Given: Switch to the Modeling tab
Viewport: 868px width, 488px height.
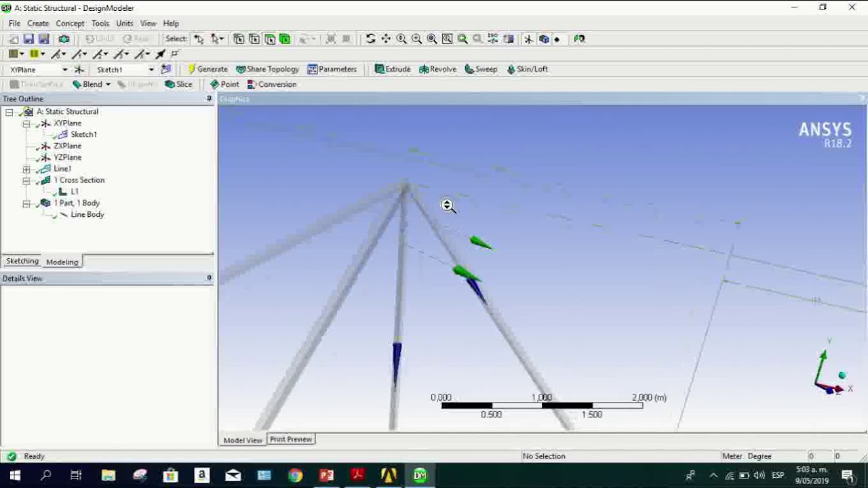Looking at the screenshot, I should 62,262.
